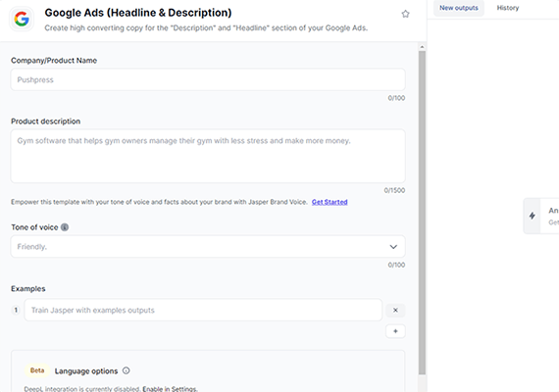Expand the Tone of voice dropdown chevron
The image size is (559, 392).
(393, 247)
